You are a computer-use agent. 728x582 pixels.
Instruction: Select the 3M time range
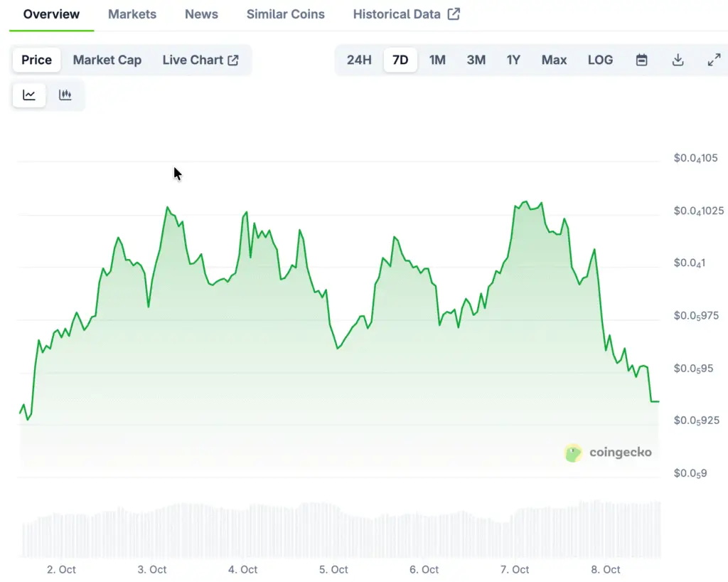pyautogui.click(x=476, y=60)
